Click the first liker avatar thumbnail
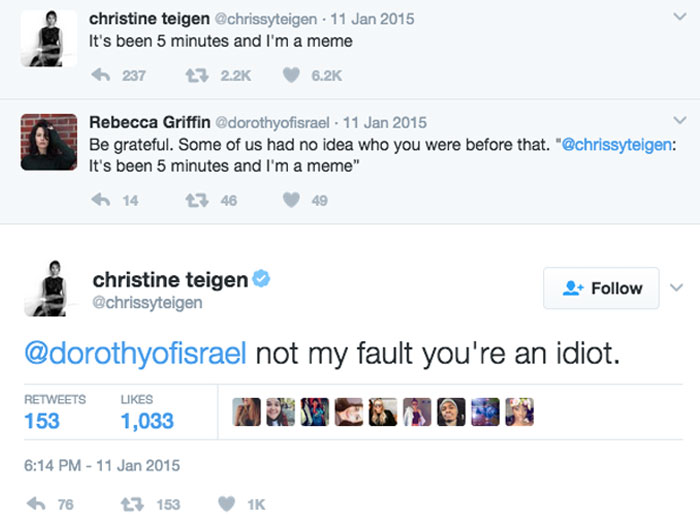This screenshot has width=700, height=518. [x=246, y=412]
